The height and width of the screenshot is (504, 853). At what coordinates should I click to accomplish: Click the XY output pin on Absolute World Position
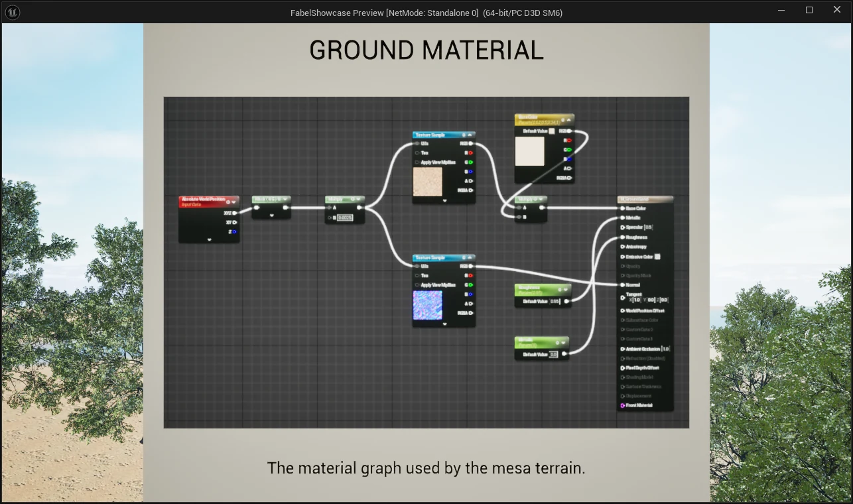click(x=235, y=222)
